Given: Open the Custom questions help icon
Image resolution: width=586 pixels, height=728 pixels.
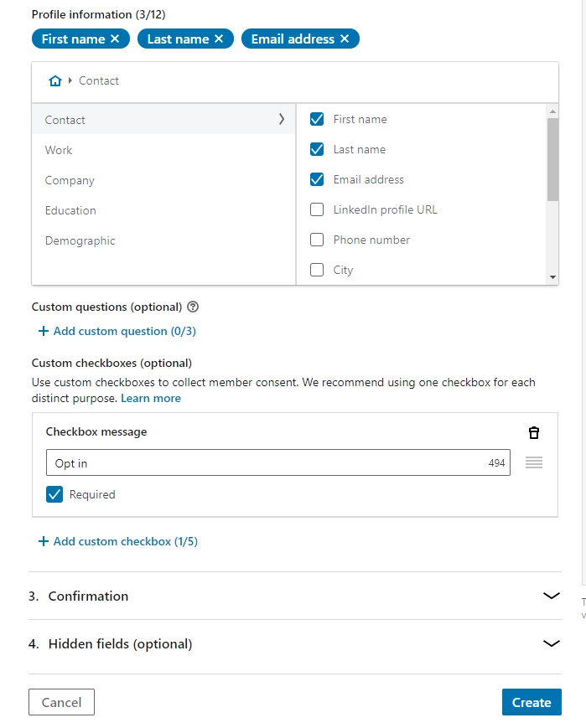Looking at the screenshot, I should point(193,307).
